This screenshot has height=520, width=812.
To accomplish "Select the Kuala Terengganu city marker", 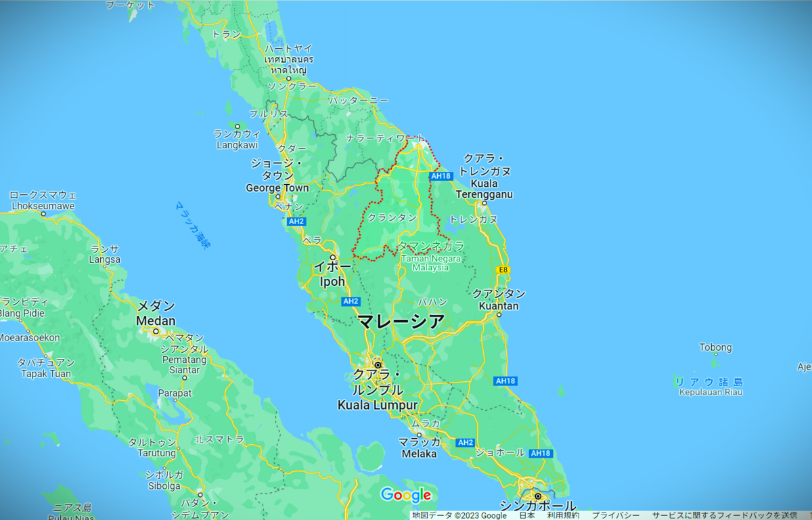I will (484, 203).
